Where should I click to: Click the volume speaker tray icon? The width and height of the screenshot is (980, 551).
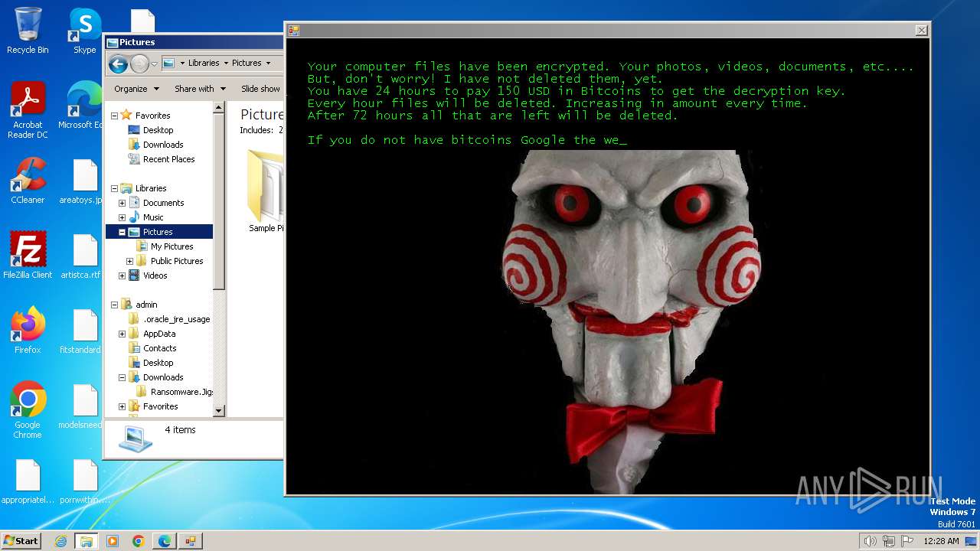click(870, 541)
